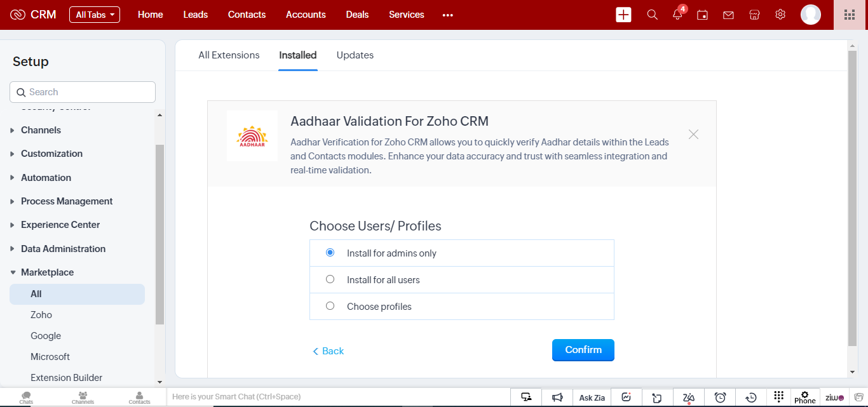Open the mail envelope icon
Viewport: 868px width, 407px height.
tap(728, 15)
